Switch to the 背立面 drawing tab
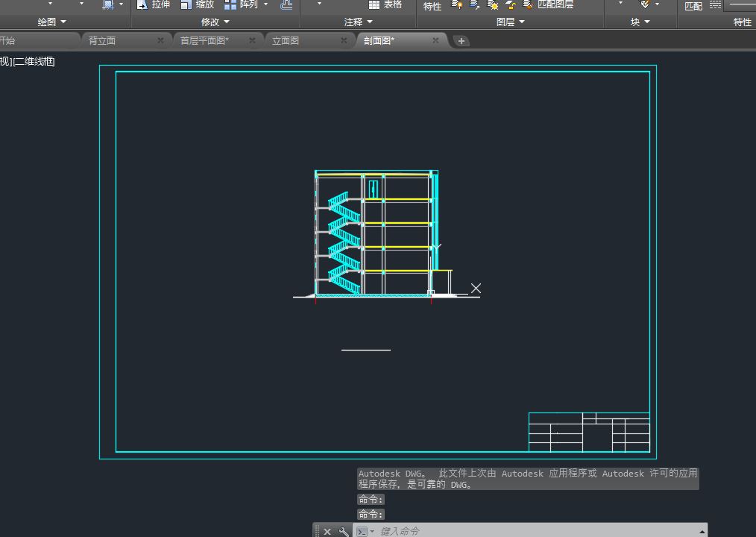Image resolution: width=756 pixels, height=537 pixels. 102,40
